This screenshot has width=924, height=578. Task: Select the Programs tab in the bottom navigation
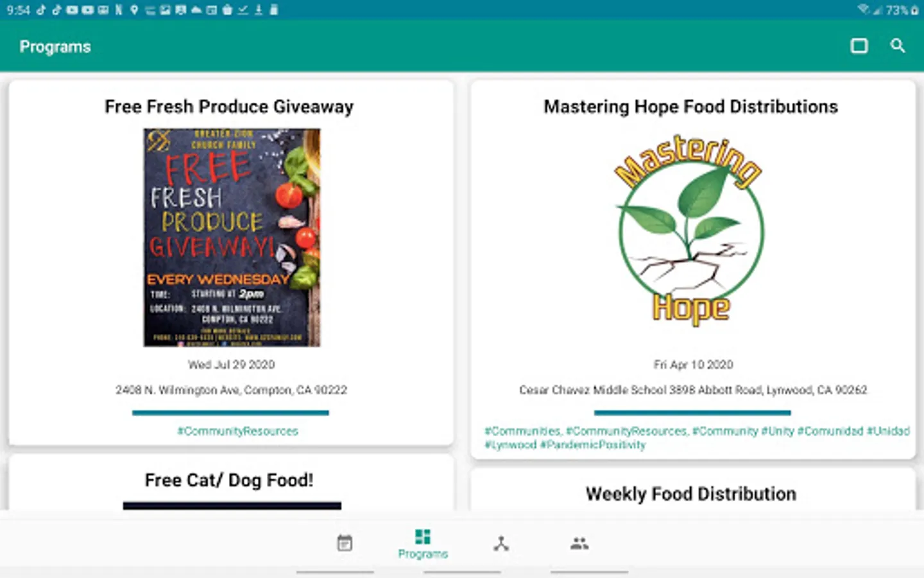pos(423,544)
